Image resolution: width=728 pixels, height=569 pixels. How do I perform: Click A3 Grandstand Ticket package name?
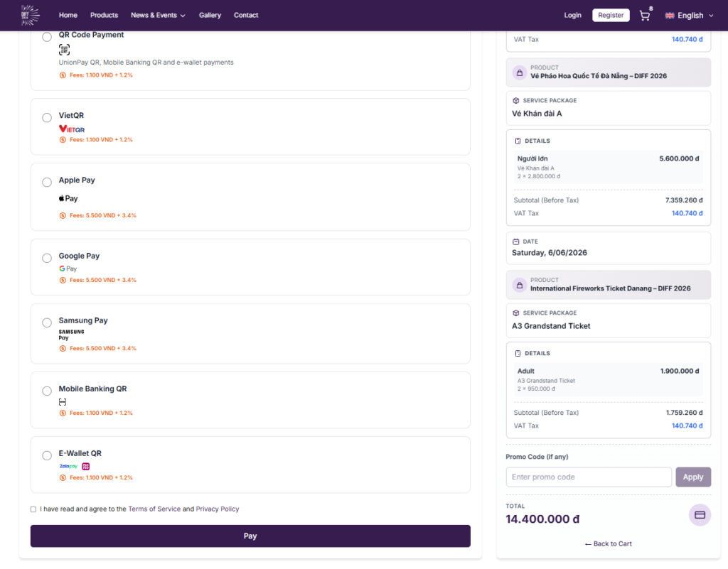[x=551, y=326]
